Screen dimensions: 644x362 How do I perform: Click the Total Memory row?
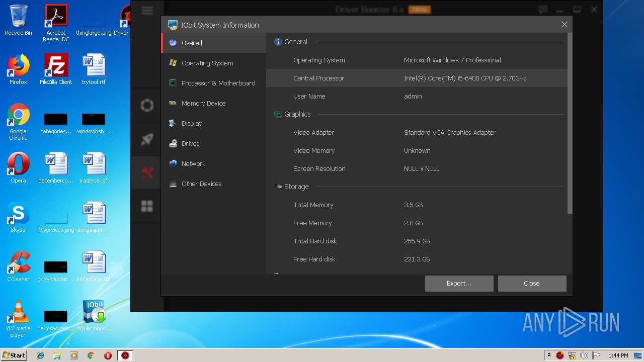[x=417, y=205]
